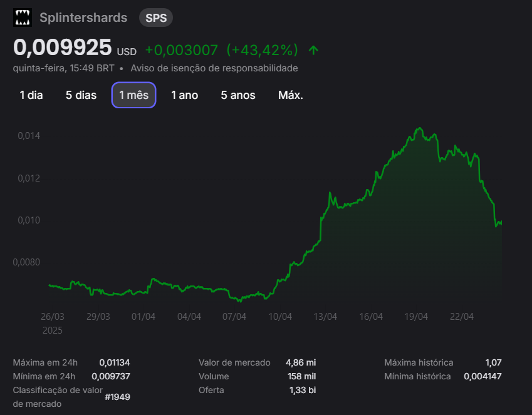
Task: Click the price 0,009925
Action: tap(63, 48)
